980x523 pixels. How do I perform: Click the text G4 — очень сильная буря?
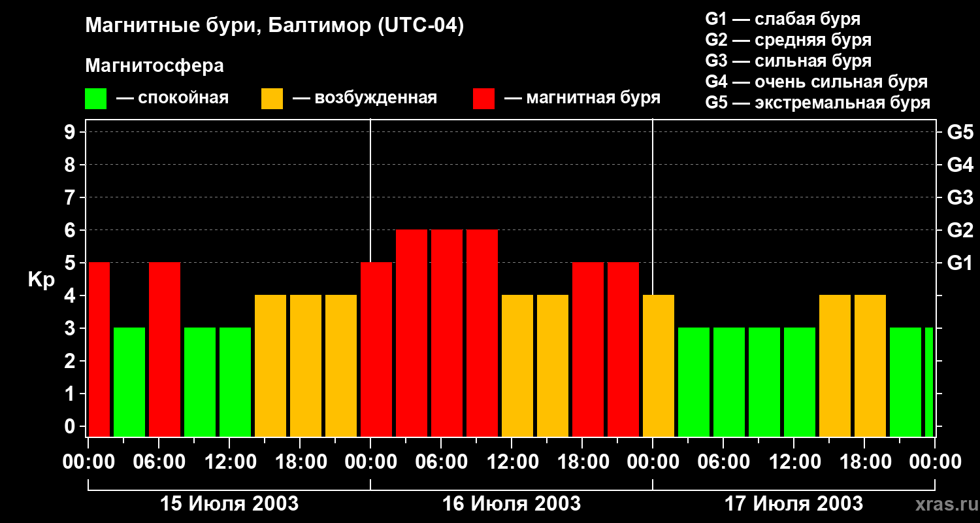817,82
